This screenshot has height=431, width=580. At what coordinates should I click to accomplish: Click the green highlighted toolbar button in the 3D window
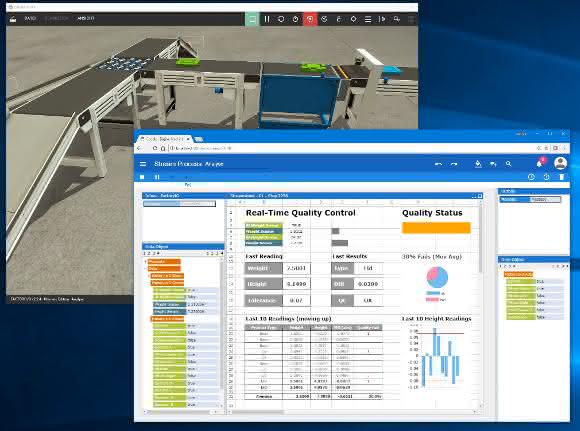[252, 19]
